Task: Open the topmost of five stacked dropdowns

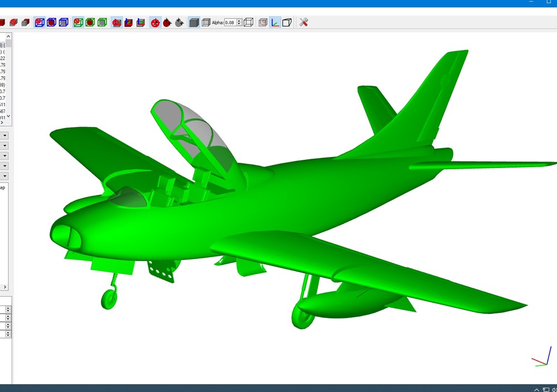Action: pos(4,136)
